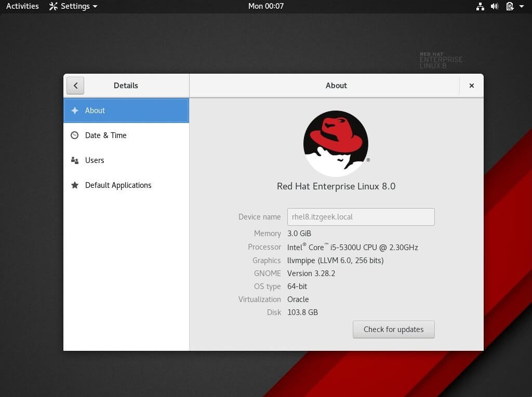Click the clock icon beside Date & Time
This screenshot has height=397, width=532.
pos(75,135)
